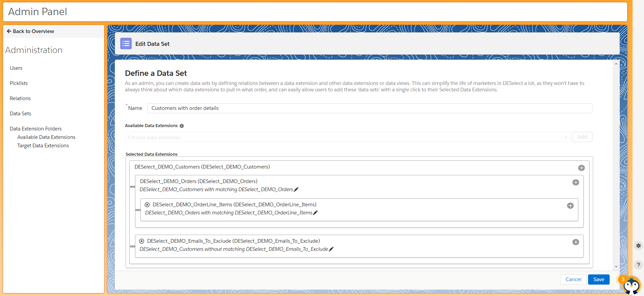644x296 pixels.
Task: Open the Choose data extension dropdown
Action: 348,137
